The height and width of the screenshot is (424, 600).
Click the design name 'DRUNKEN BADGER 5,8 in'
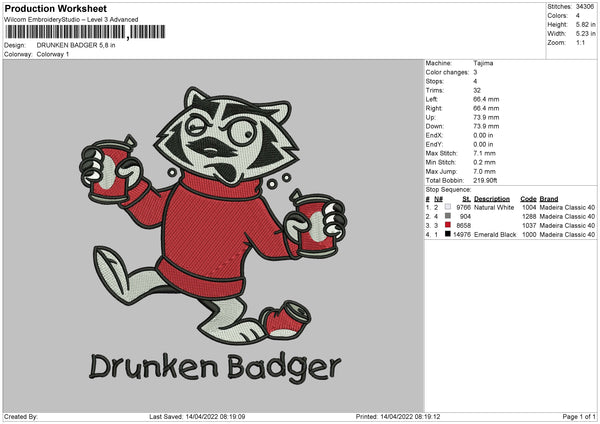(x=76, y=45)
